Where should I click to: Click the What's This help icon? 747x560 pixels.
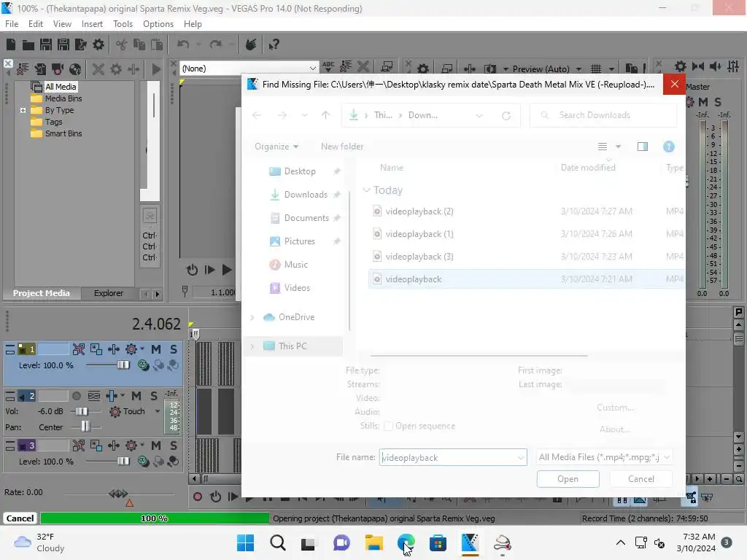(274, 44)
